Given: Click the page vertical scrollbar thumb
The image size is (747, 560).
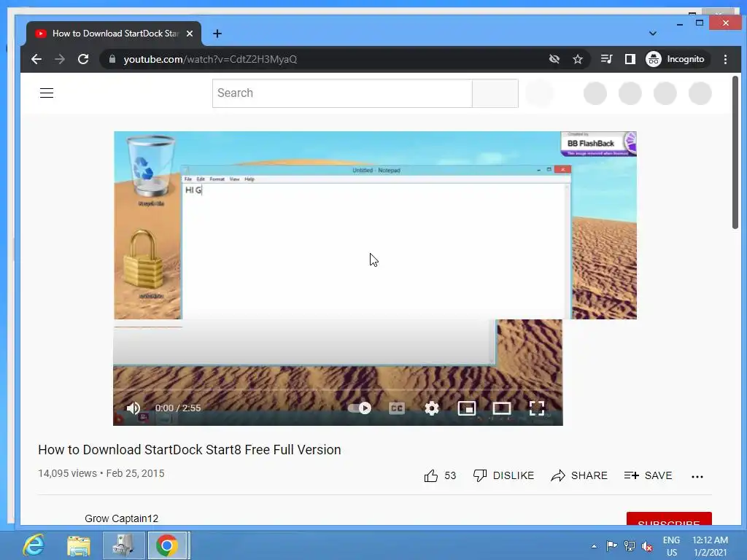Looking at the screenshot, I should [735, 152].
